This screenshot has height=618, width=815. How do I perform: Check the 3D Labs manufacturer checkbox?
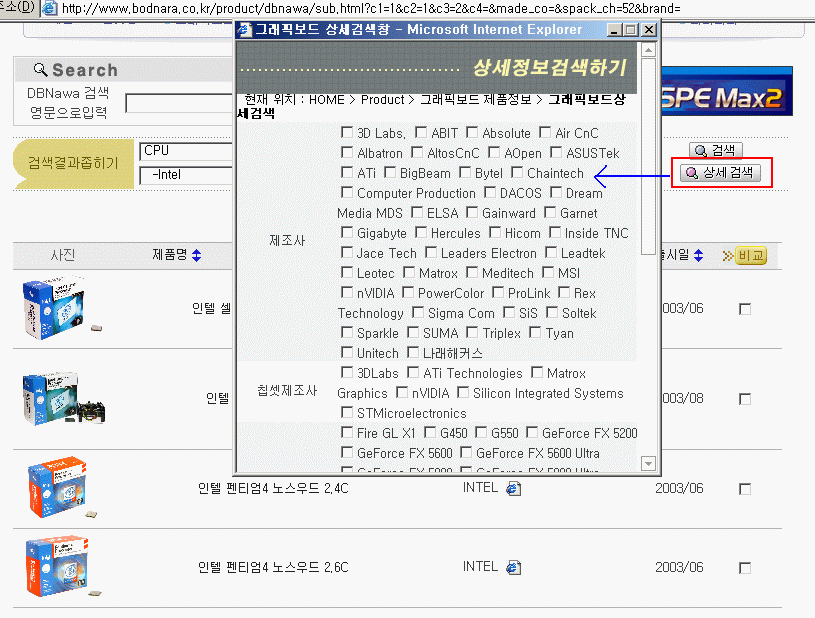pos(347,132)
